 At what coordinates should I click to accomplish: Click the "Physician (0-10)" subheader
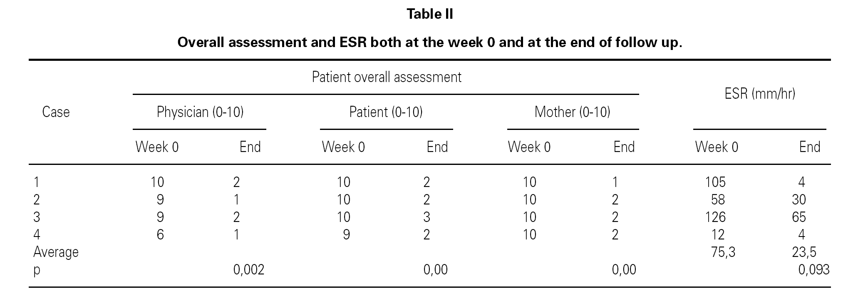[x=200, y=112]
